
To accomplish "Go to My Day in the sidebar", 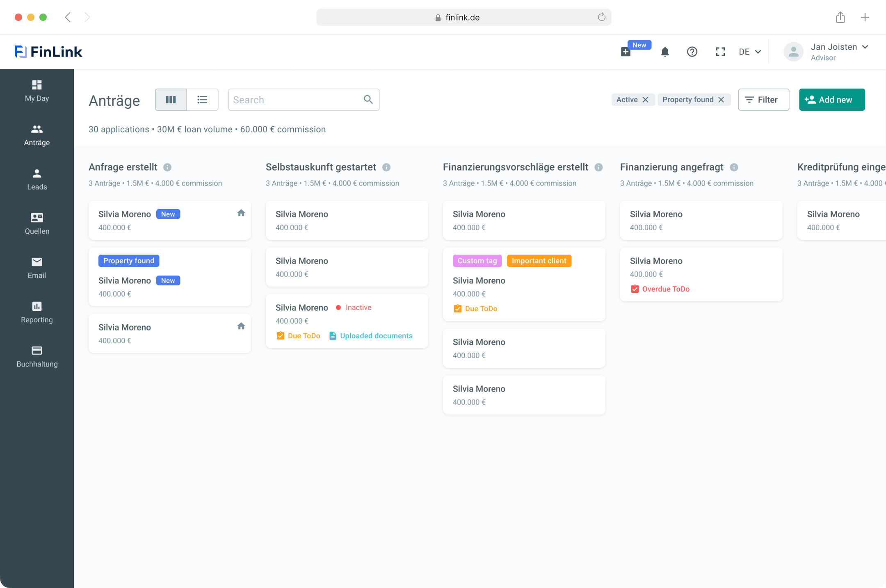I will tap(37, 91).
